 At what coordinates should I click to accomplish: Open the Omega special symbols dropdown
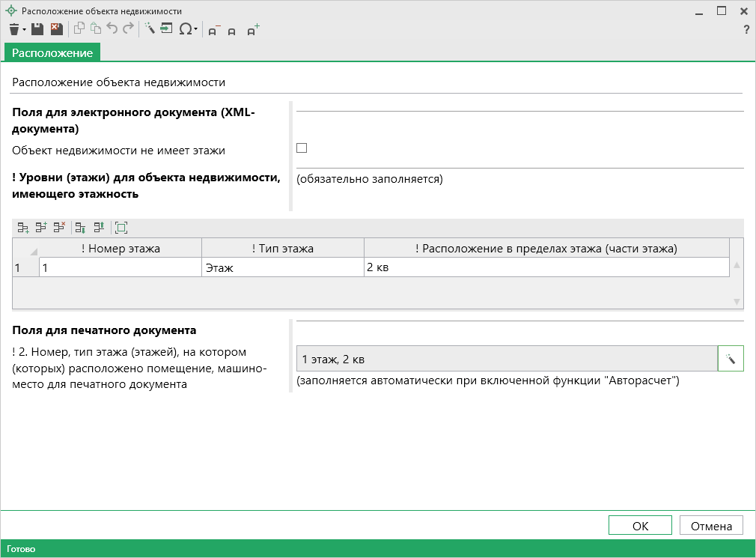point(188,29)
